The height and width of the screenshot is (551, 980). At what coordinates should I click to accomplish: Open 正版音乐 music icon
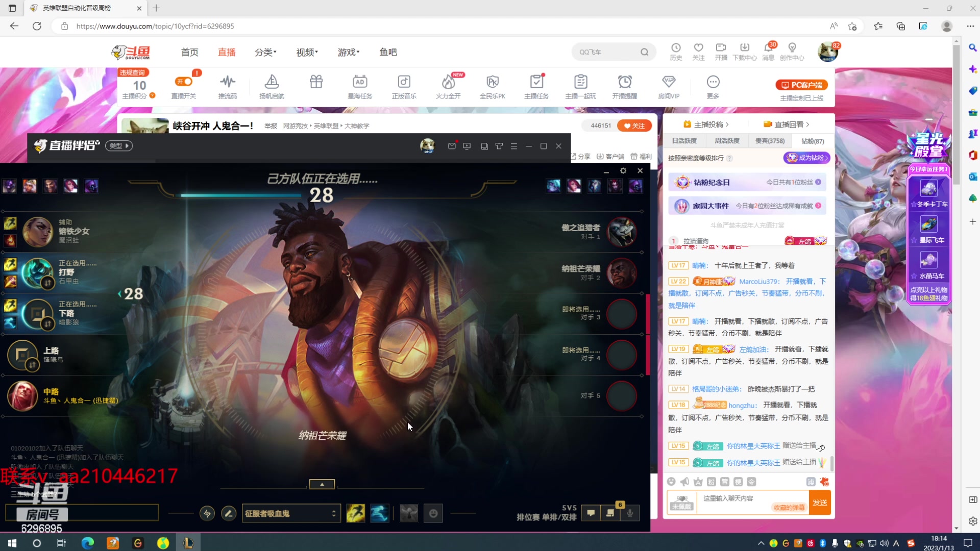(x=404, y=82)
